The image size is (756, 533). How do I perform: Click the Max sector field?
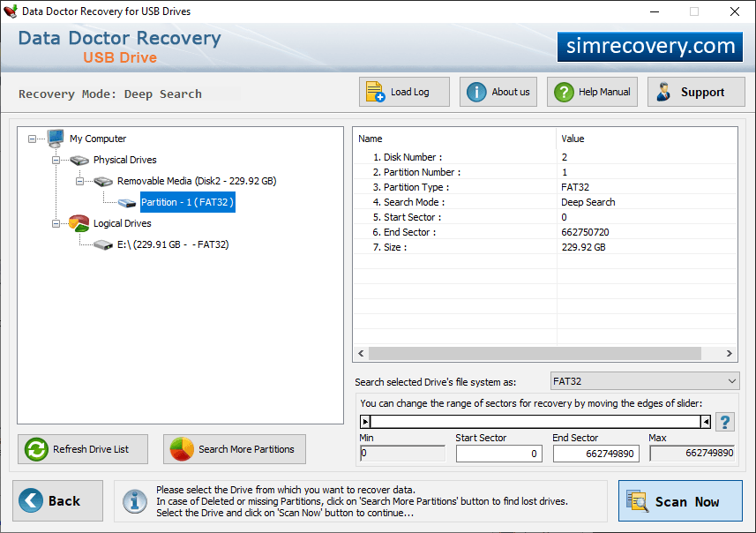click(692, 454)
